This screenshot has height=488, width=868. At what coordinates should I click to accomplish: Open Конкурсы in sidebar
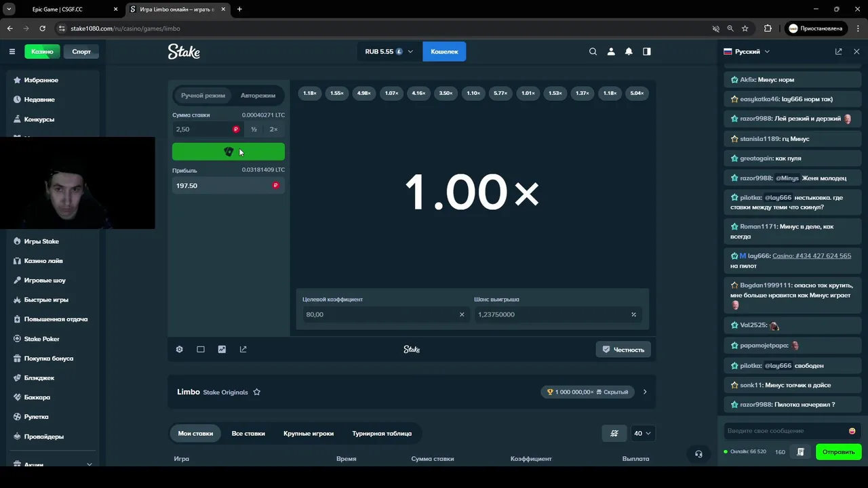[x=39, y=119]
